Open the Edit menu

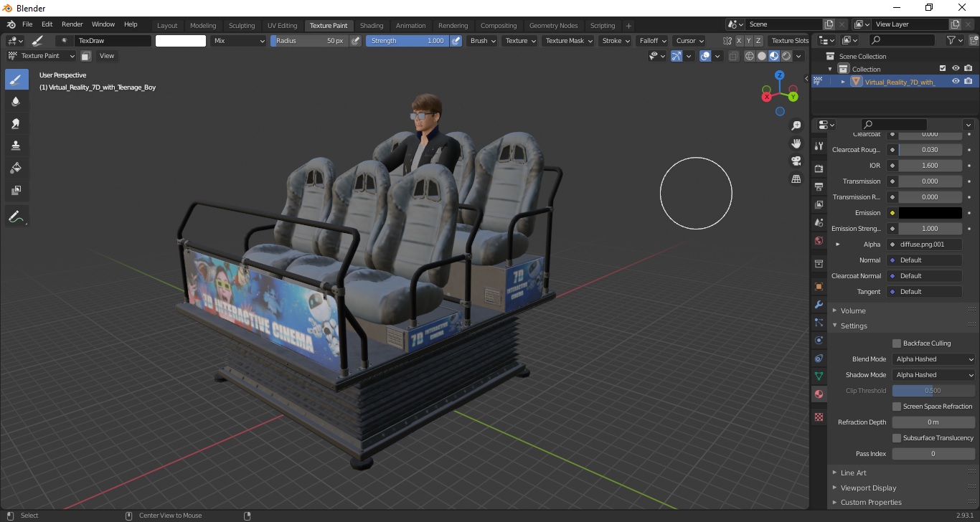(47, 24)
